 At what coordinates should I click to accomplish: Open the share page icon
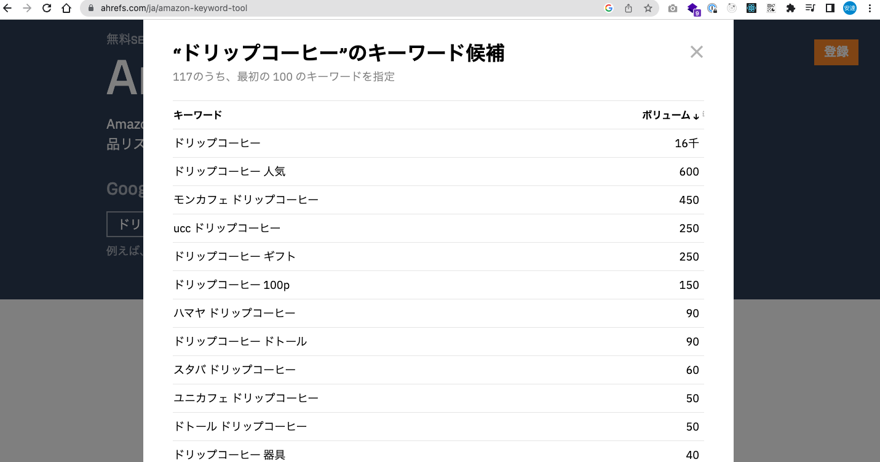pyautogui.click(x=628, y=8)
